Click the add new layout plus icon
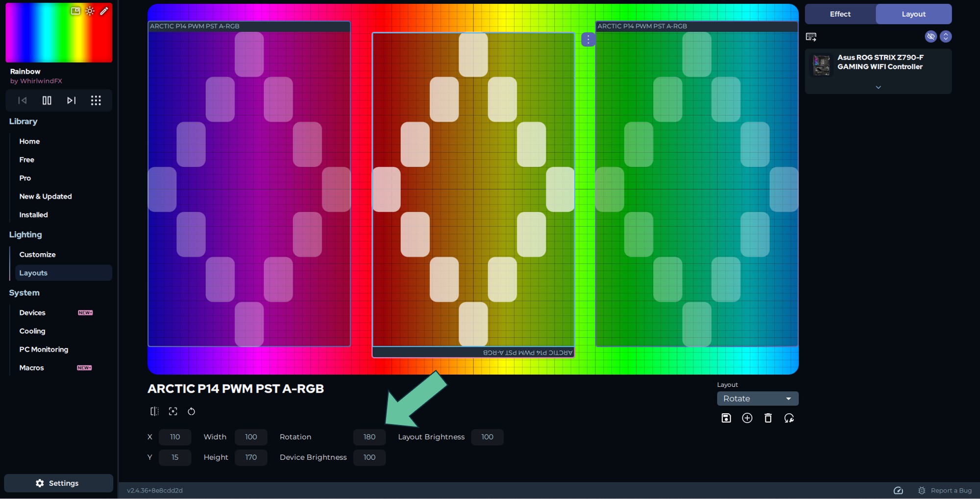The height and width of the screenshot is (499, 980). click(x=747, y=418)
